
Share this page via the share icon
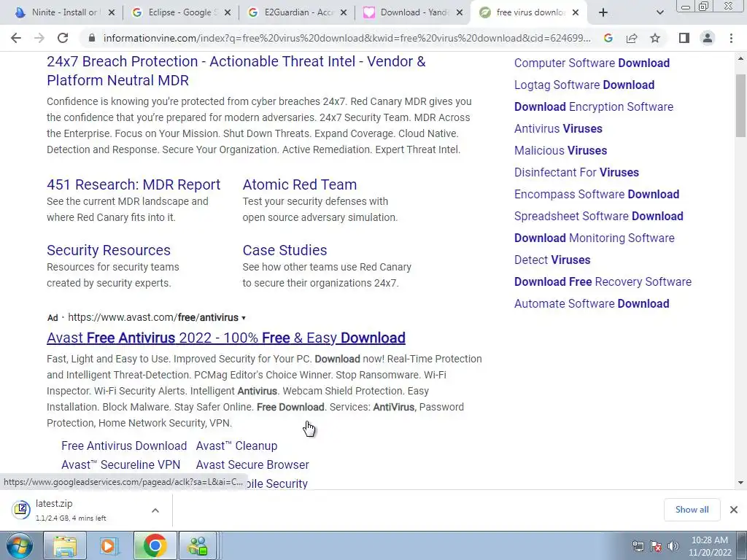[x=632, y=38]
